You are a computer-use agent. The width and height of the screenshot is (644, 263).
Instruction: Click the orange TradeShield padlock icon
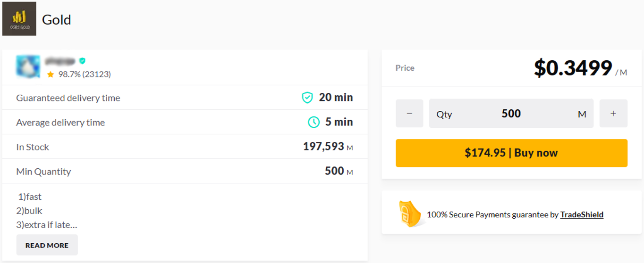point(409,214)
